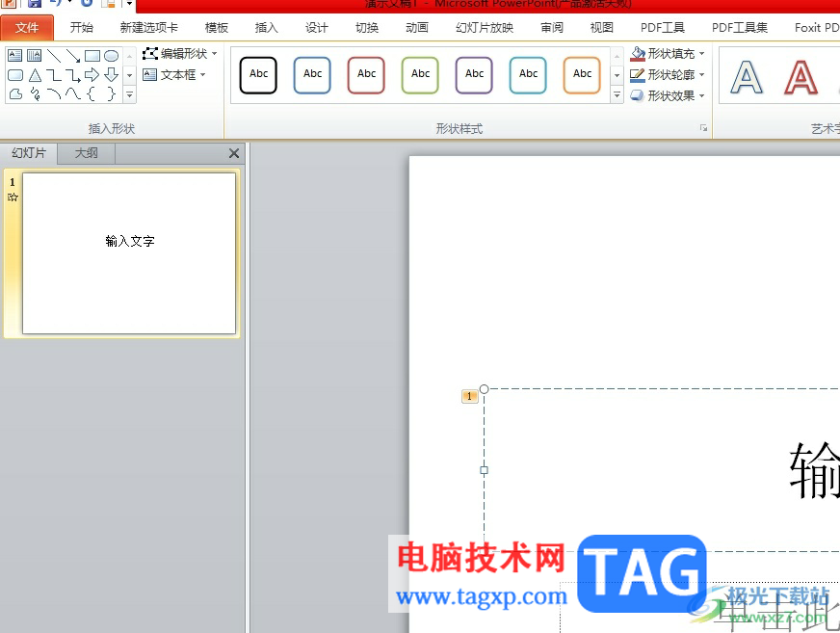Viewport: 840px width, 633px height.
Task: Pick the straight line shape
Action: [54, 55]
